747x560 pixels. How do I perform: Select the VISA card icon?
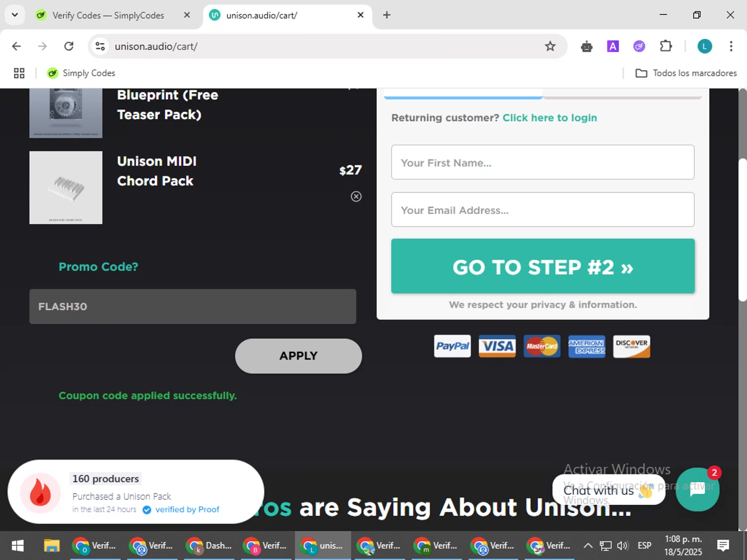pyautogui.click(x=497, y=346)
